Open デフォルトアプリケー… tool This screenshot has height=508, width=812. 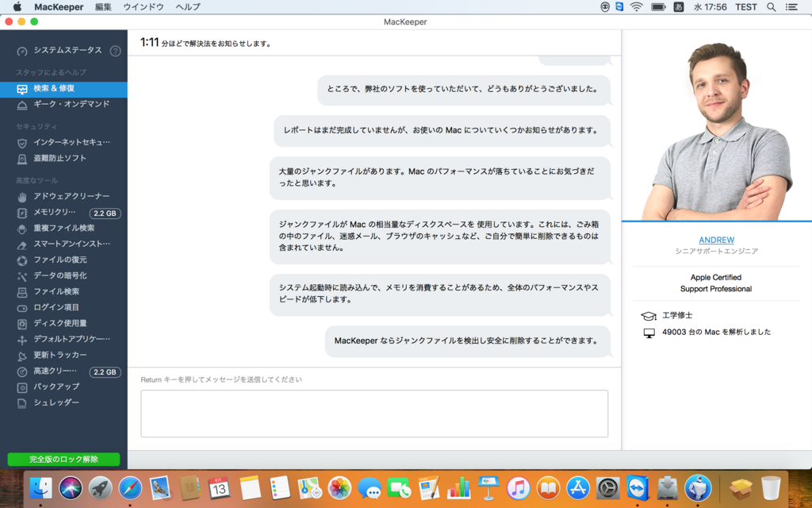63,339
